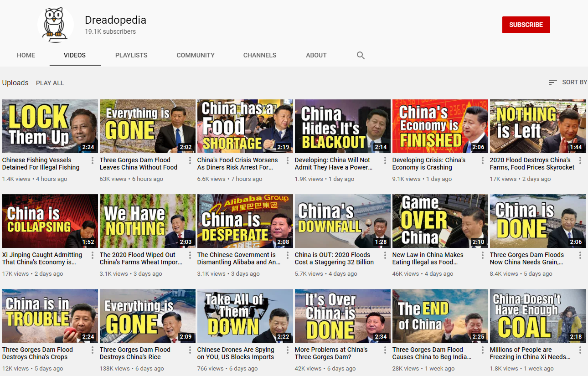Image resolution: width=588 pixels, height=376 pixels.
Task: Open 2020 Flood Destroys China's Farms title link
Action: tap(532, 164)
